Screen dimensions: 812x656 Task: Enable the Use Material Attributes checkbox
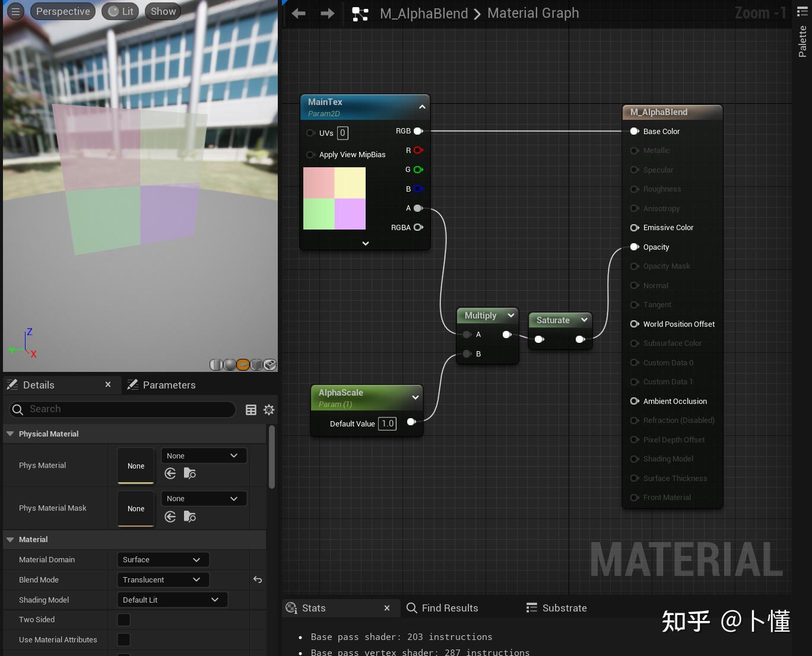[x=123, y=639]
